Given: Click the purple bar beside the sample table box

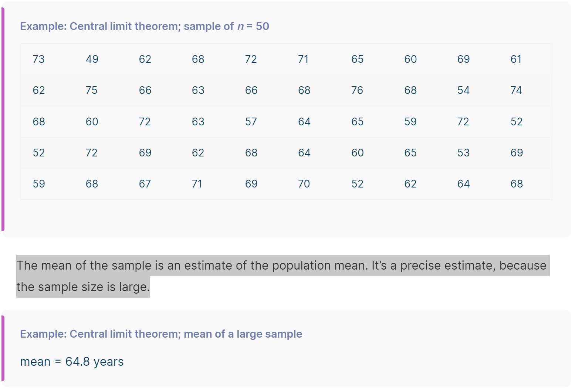Looking at the screenshot, I should pos(3,119).
